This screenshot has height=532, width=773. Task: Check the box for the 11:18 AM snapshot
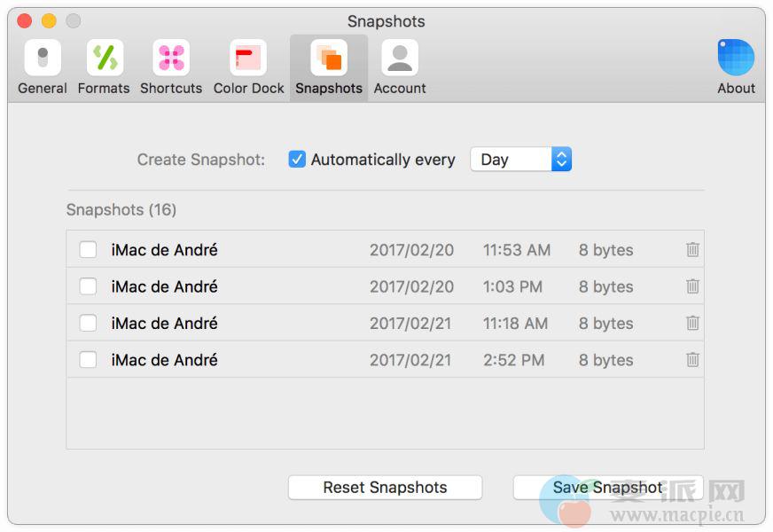click(88, 324)
